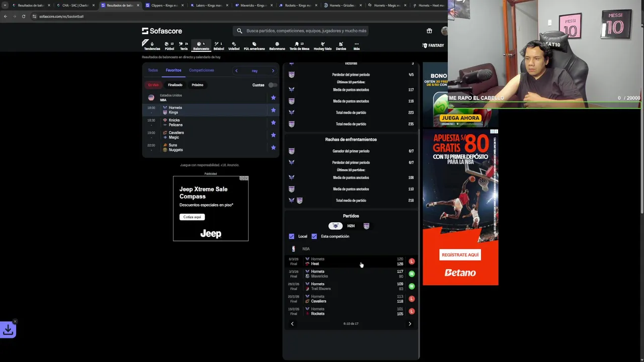Open the Hoy date picker

coord(255,71)
